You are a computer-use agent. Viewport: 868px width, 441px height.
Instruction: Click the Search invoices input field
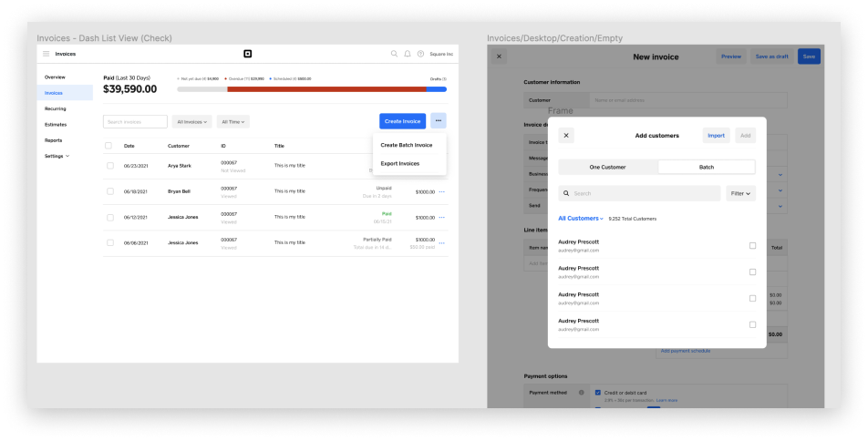tap(135, 121)
